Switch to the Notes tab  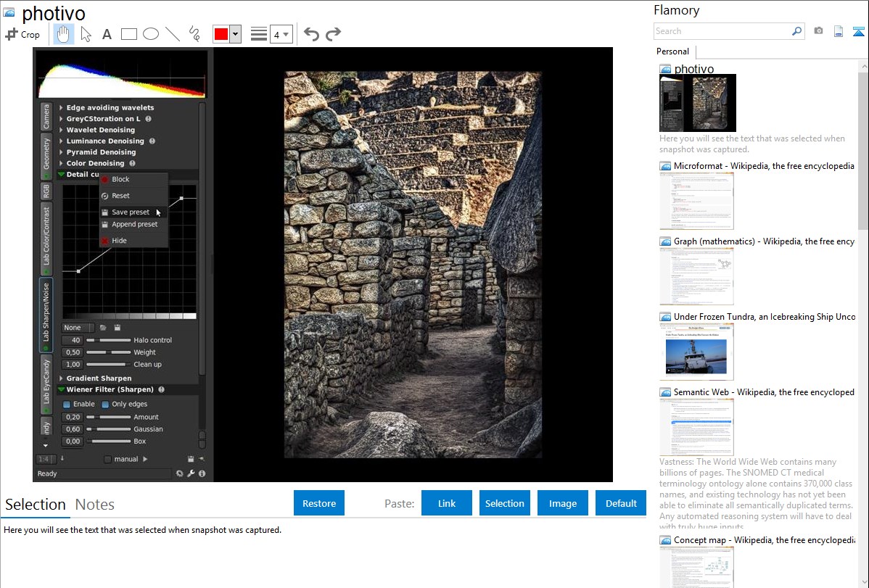[94, 505]
